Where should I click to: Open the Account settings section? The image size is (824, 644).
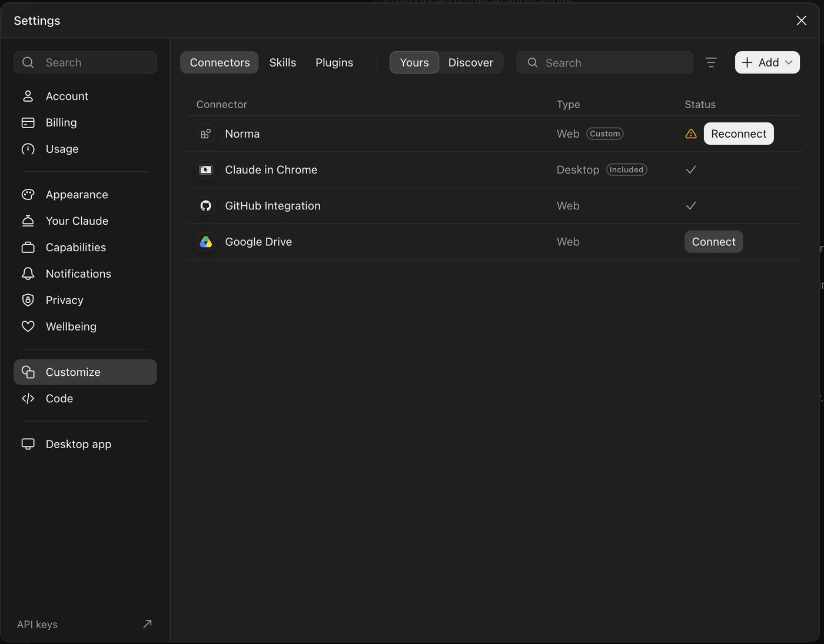pos(85,96)
